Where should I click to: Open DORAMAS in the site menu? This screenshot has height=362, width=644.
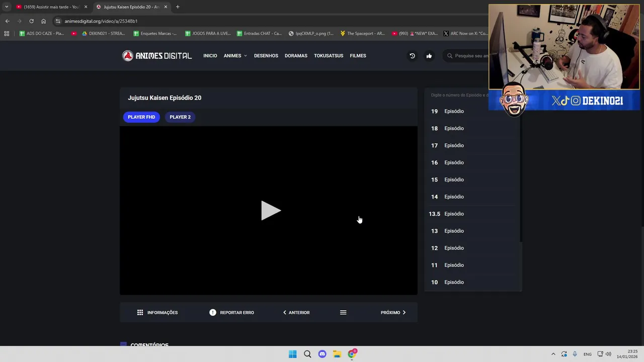point(296,56)
